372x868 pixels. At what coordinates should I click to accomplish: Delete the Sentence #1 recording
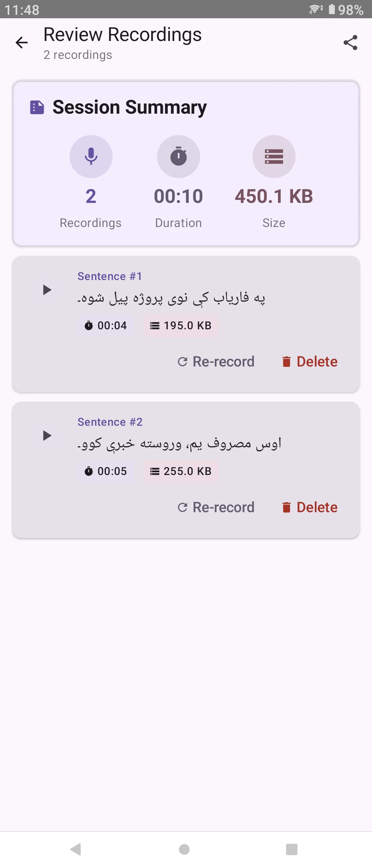[x=309, y=362]
